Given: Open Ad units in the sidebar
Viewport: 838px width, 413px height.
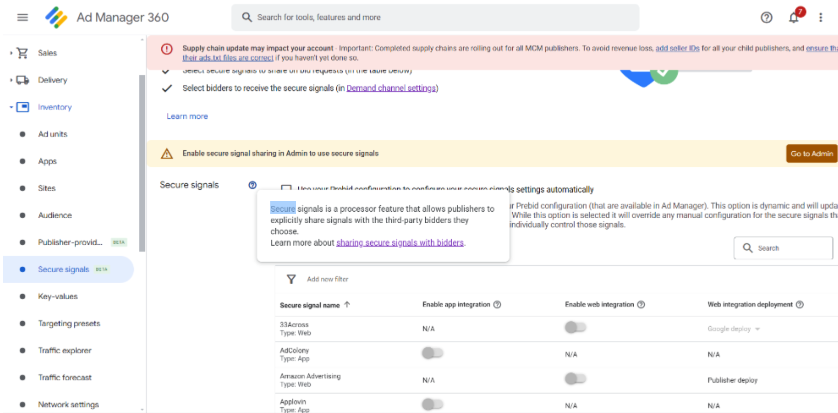Looking at the screenshot, I should [52, 134].
